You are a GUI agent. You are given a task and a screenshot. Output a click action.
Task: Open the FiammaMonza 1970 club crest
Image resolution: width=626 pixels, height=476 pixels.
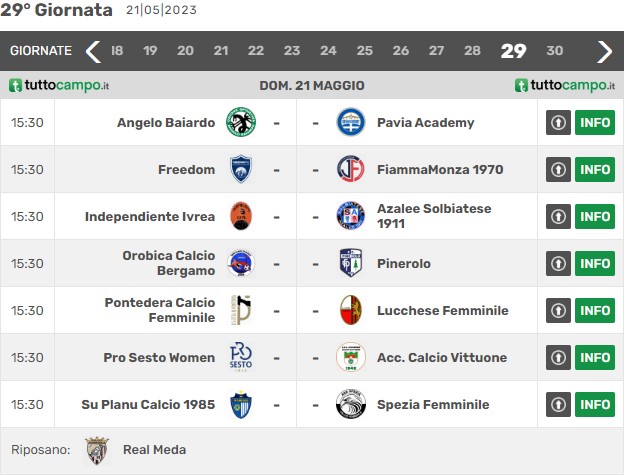point(351,169)
